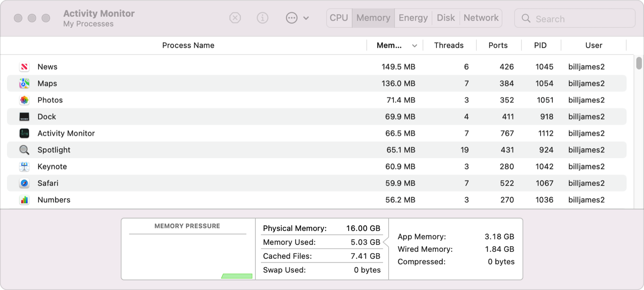
Task: Click App Memory 3.18 GB value
Action: click(499, 237)
